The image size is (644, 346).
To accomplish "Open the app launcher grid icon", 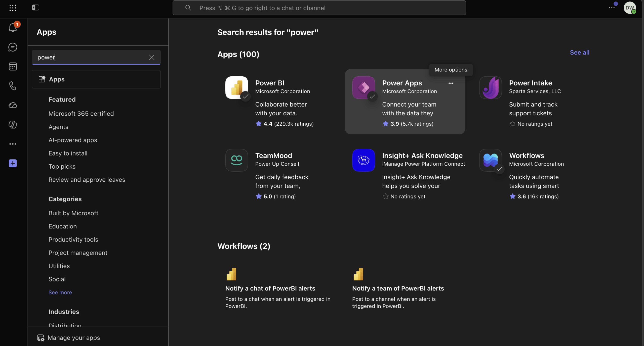I will 13,8.
